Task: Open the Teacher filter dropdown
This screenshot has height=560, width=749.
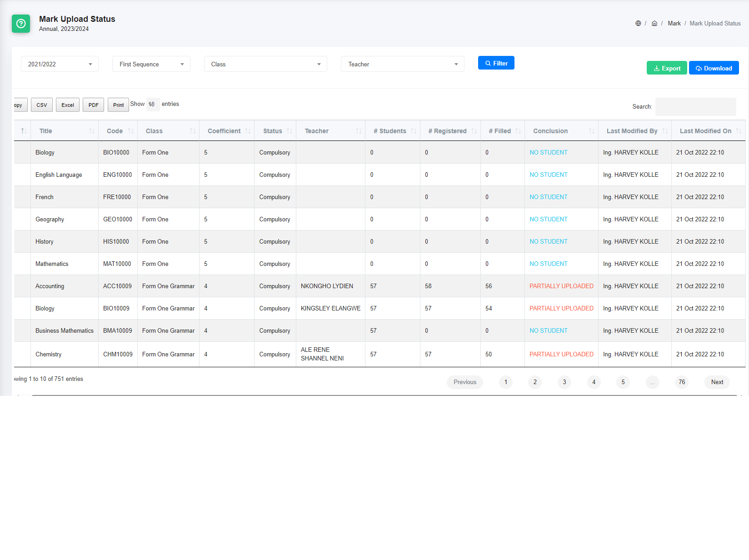Action: pyautogui.click(x=402, y=64)
